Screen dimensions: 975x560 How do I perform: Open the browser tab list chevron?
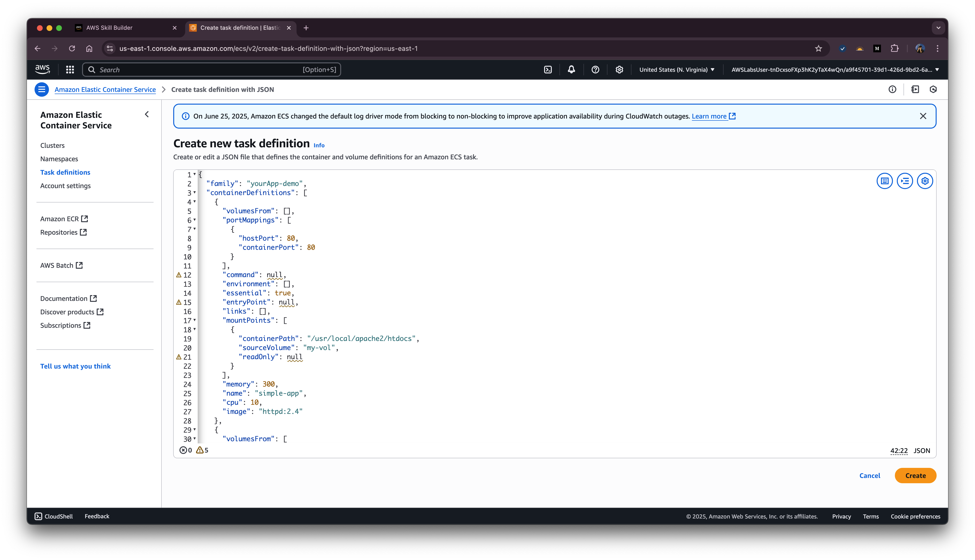(x=939, y=28)
